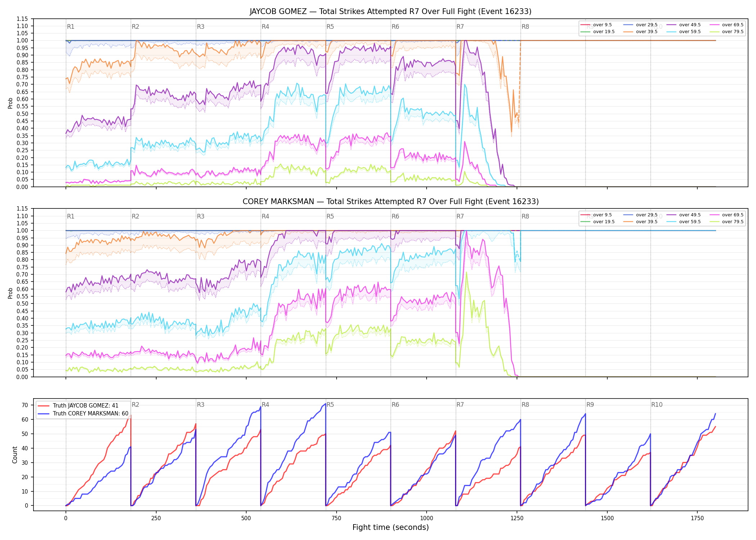The height and width of the screenshot is (540, 756).
Task: Click the 'Truth COREY MARKSMAN: 60' legend entry
Action: tap(83, 414)
